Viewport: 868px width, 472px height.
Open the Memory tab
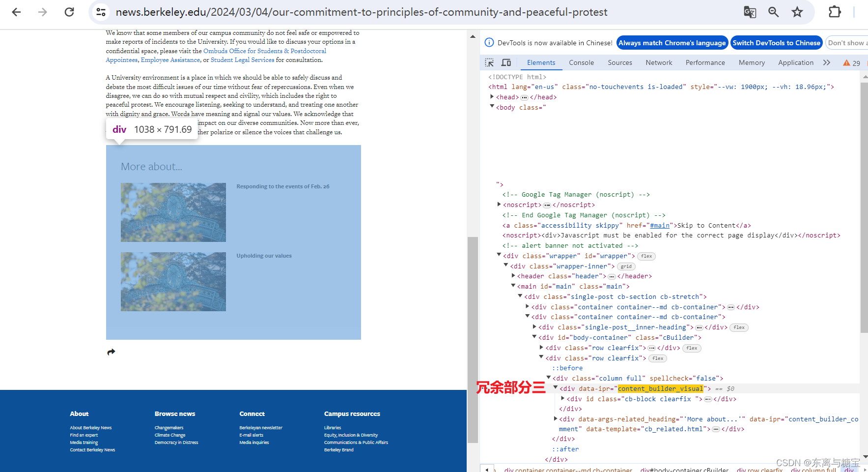tap(752, 62)
